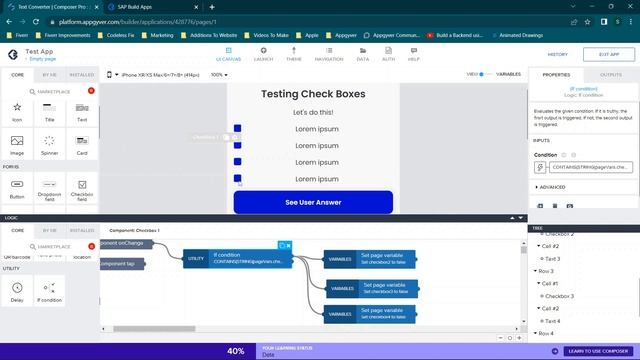The height and width of the screenshot is (360, 640).
Task: Open the Data configurator
Action: click(x=362, y=54)
